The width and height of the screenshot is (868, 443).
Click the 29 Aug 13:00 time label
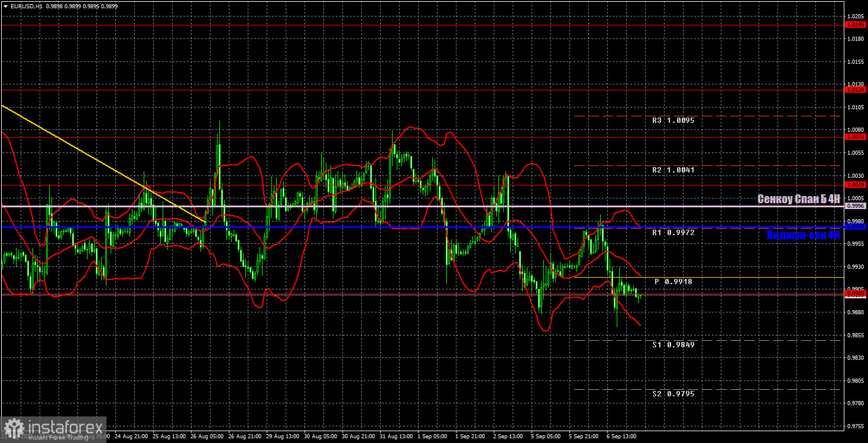[x=282, y=437]
